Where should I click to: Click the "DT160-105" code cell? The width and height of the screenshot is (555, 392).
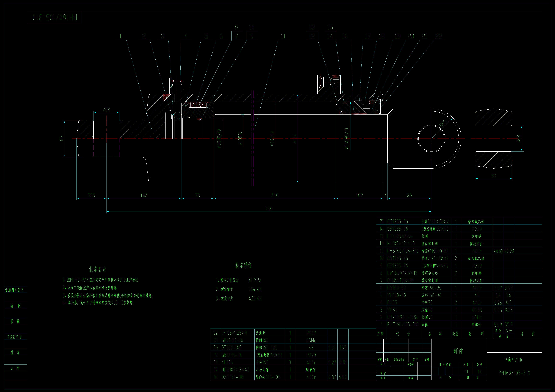(231, 348)
